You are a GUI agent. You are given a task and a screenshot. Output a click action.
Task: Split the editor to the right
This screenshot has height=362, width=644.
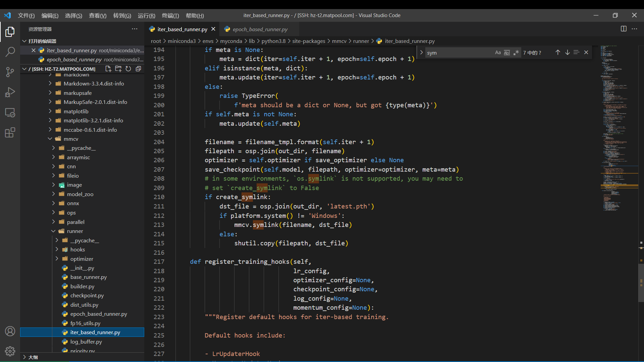pyautogui.click(x=624, y=29)
